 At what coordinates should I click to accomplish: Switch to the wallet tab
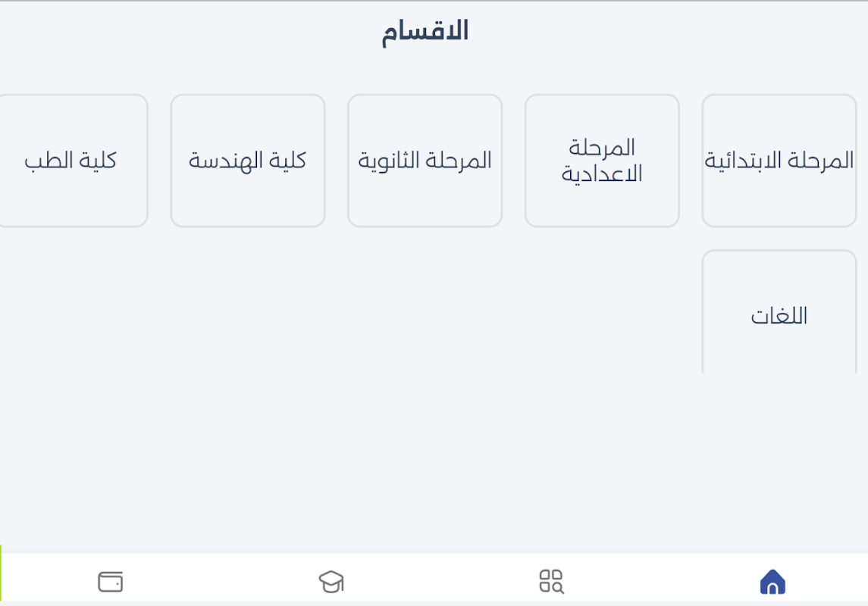pyautogui.click(x=110, y=582)
